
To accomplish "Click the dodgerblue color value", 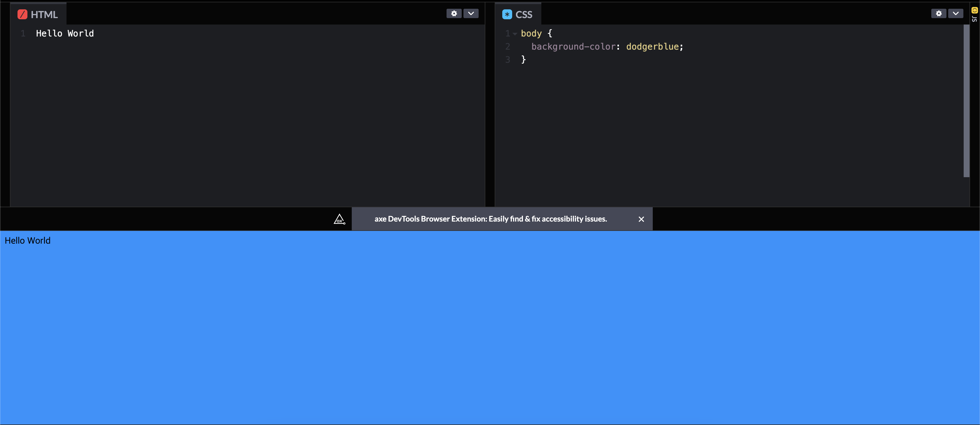I will click(652, 46).
